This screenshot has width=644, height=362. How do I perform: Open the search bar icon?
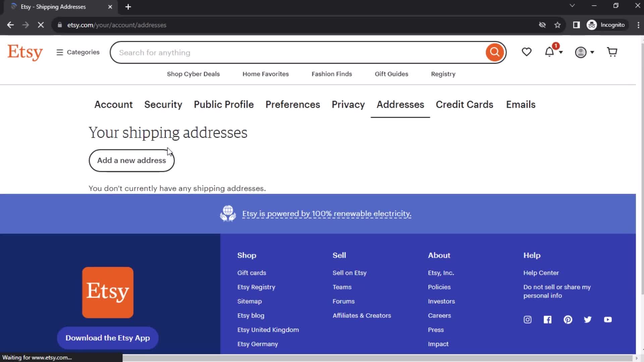click(x=495, y=52)
